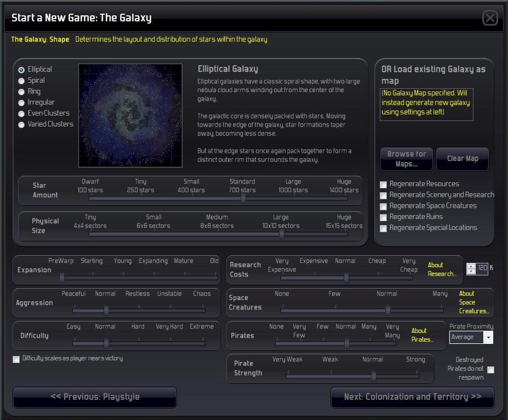
Task: Open About Pirates link
Action: click(x=422, y=335)
